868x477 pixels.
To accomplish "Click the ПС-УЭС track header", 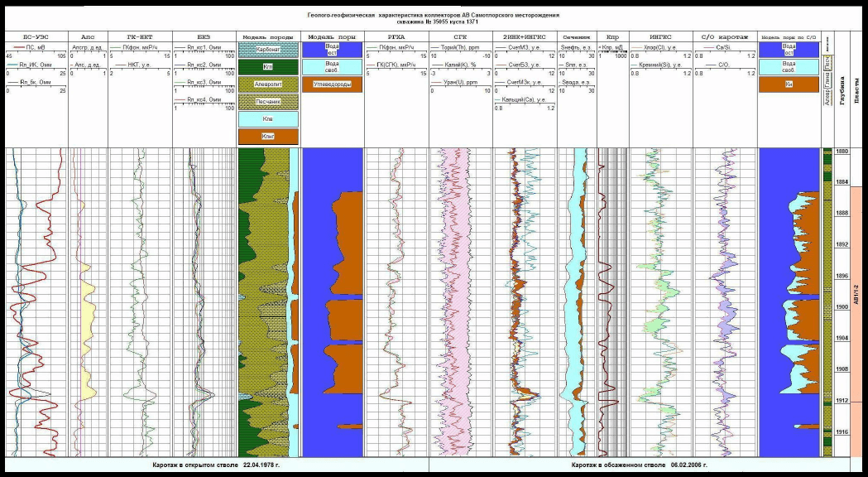I will point(33,37).
